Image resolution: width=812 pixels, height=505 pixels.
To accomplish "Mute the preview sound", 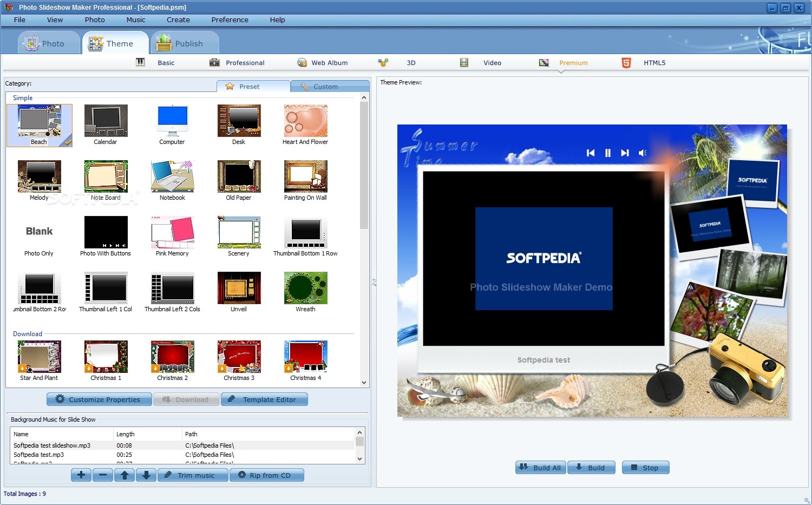I will (x=643, y=153).
